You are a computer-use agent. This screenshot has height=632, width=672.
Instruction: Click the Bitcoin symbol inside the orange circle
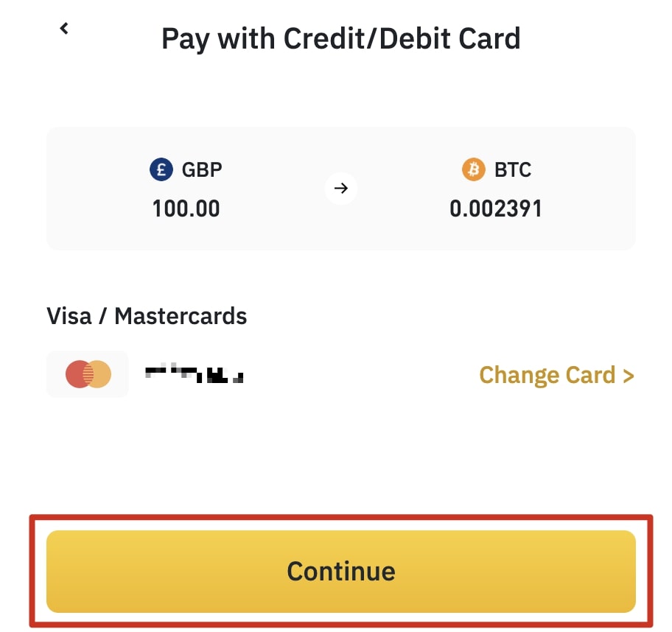(x=473, y=169)
